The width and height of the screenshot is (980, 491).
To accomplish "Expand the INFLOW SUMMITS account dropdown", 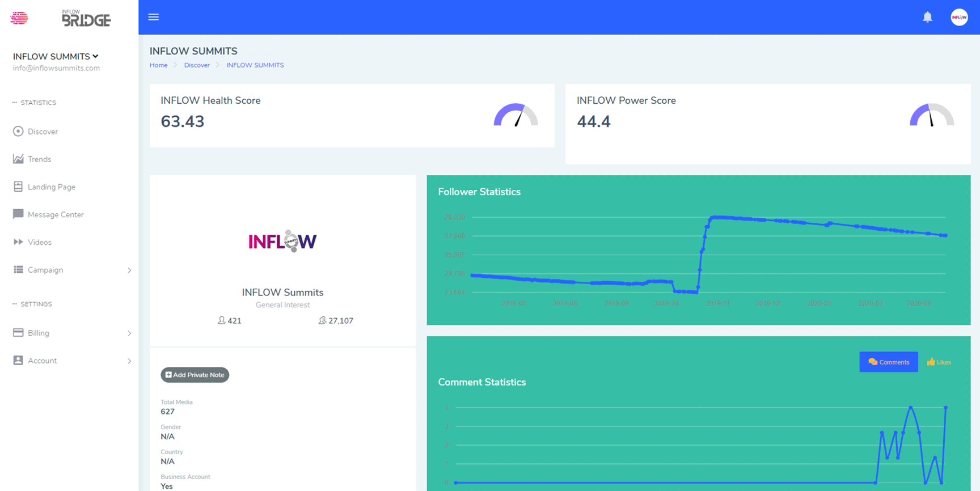I will pos(56,57).
